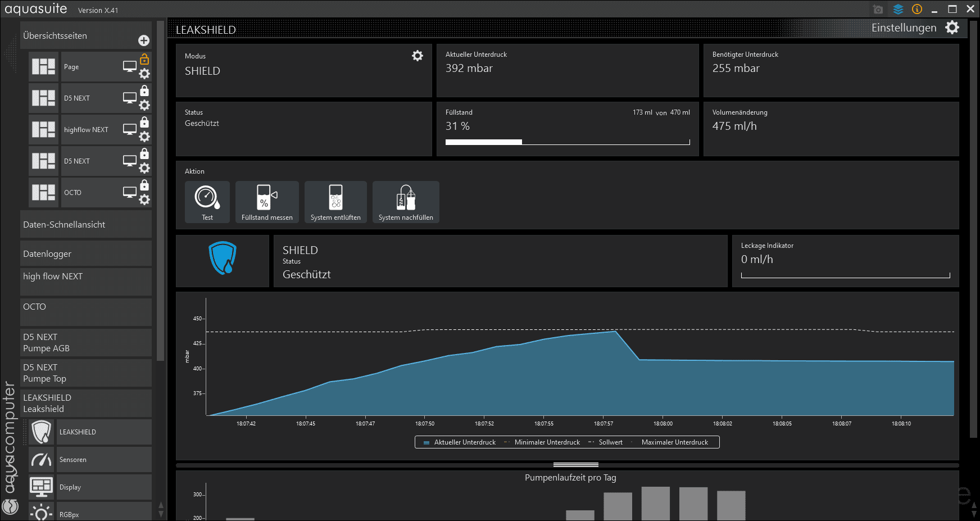Expand the high flow NEXT device section
Image resolution: width=980 pixels, height=521 pixels.
(x=86, y=282)
